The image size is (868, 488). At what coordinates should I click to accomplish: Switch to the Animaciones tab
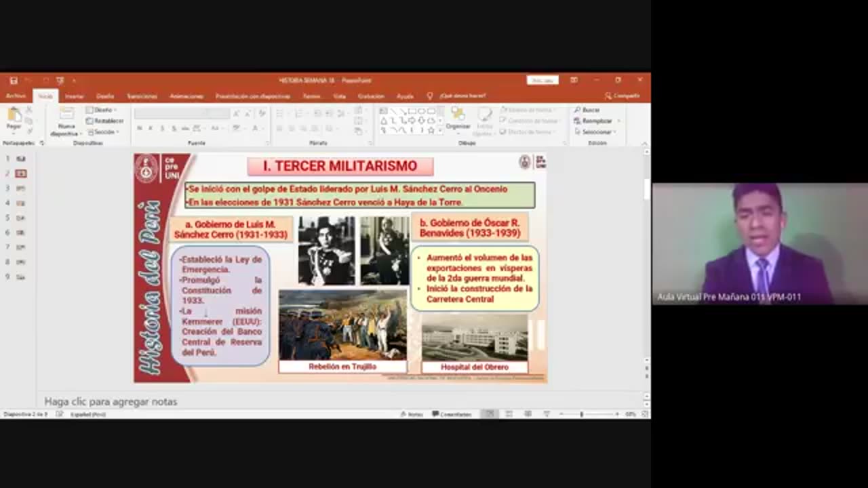click(186, 96)
